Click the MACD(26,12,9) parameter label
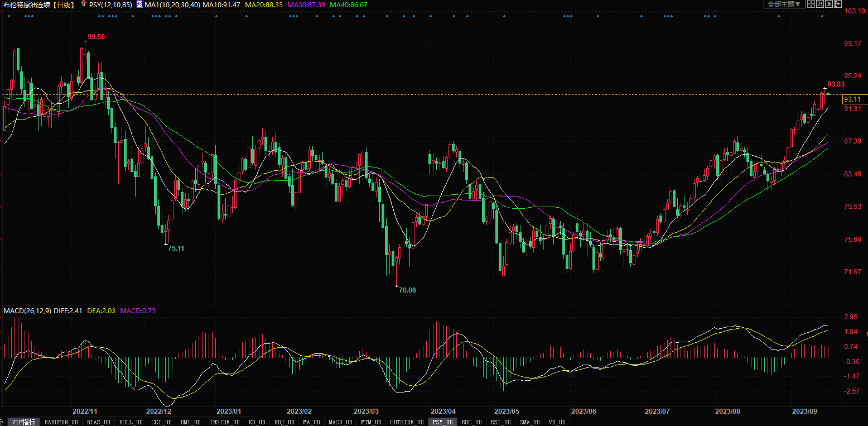 [27, 310]
